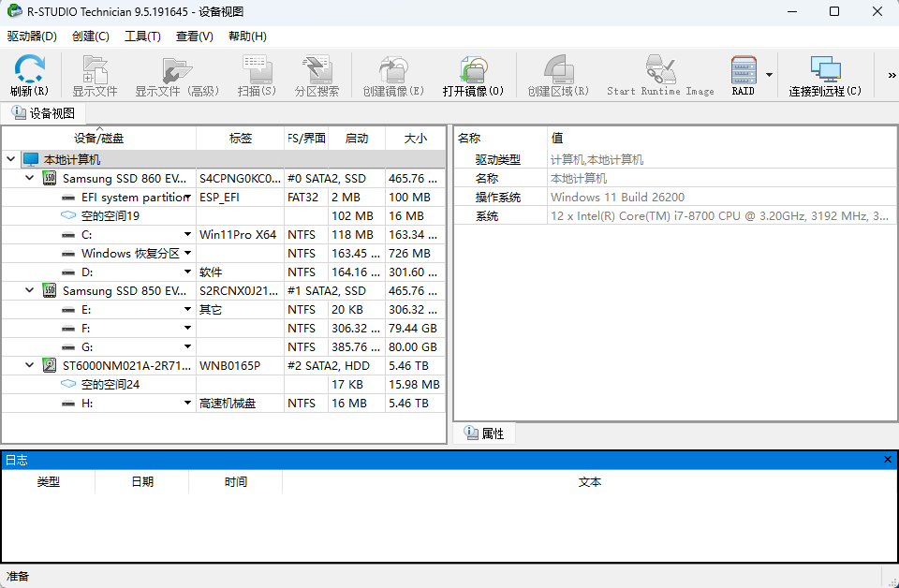Click the 显示文件 show files icon
Screen dimensions: 899x588
click(95, 75)
